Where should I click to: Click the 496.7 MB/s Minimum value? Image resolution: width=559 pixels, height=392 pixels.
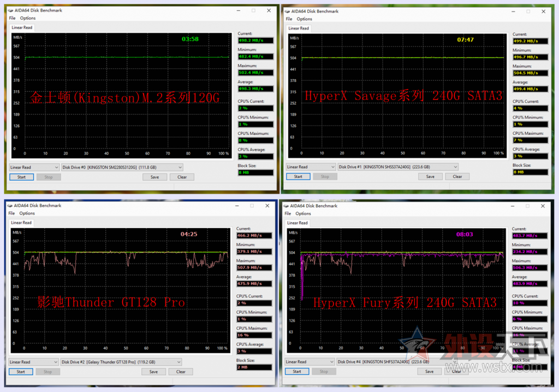(530, 57)
